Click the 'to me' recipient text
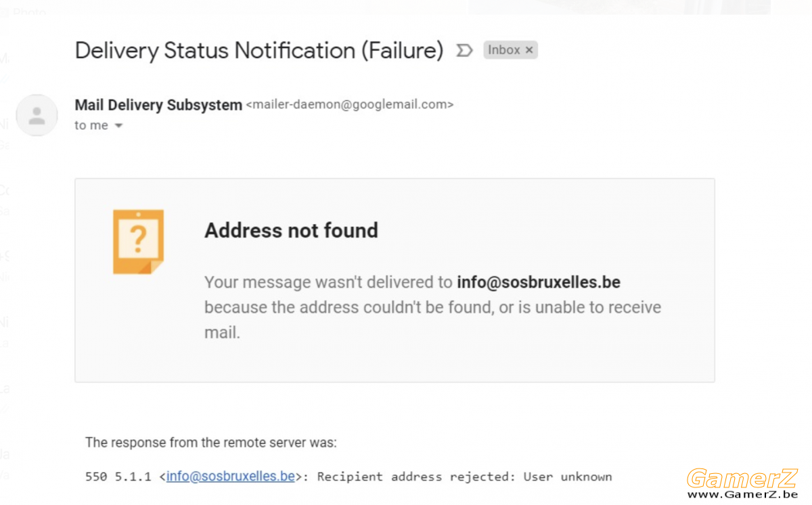 click(91, 125)
